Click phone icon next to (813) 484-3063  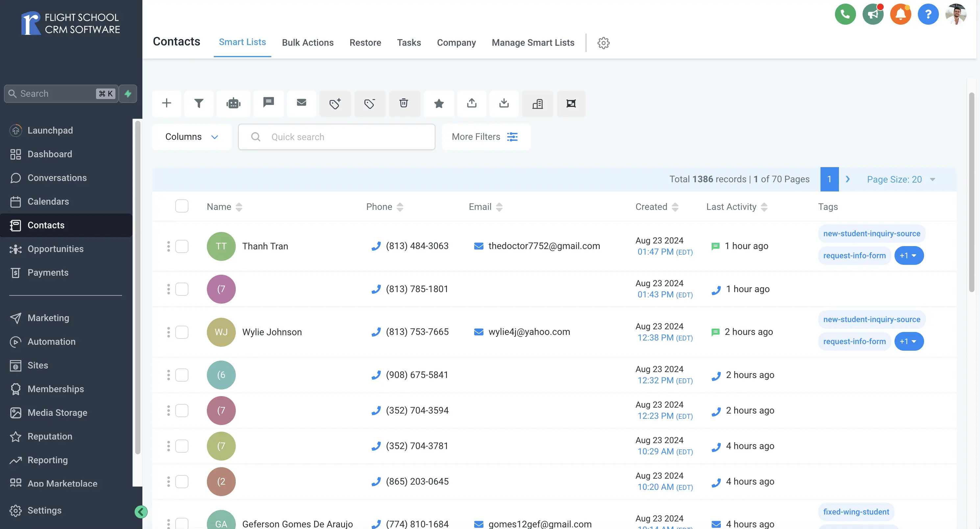(x=376, y=246)
